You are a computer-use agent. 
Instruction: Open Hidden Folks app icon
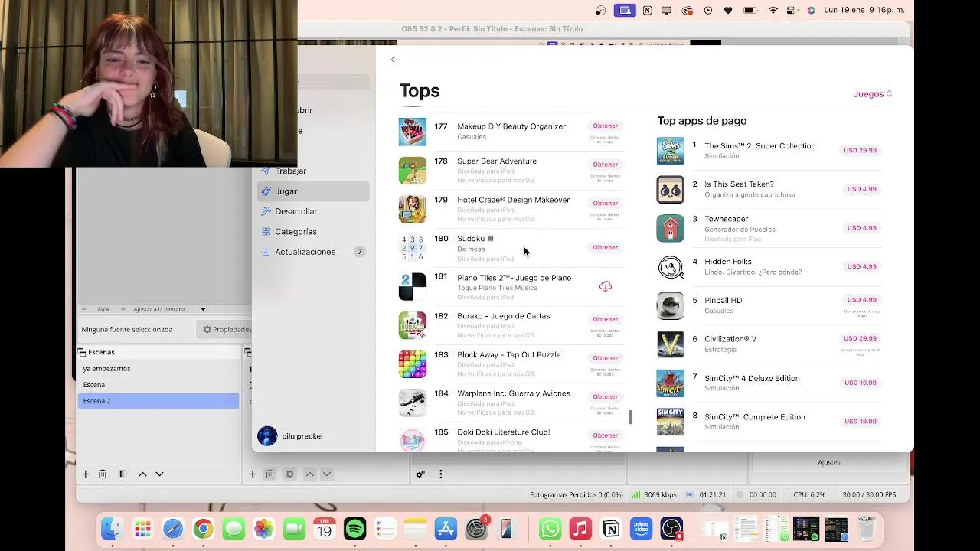(671, 266)
